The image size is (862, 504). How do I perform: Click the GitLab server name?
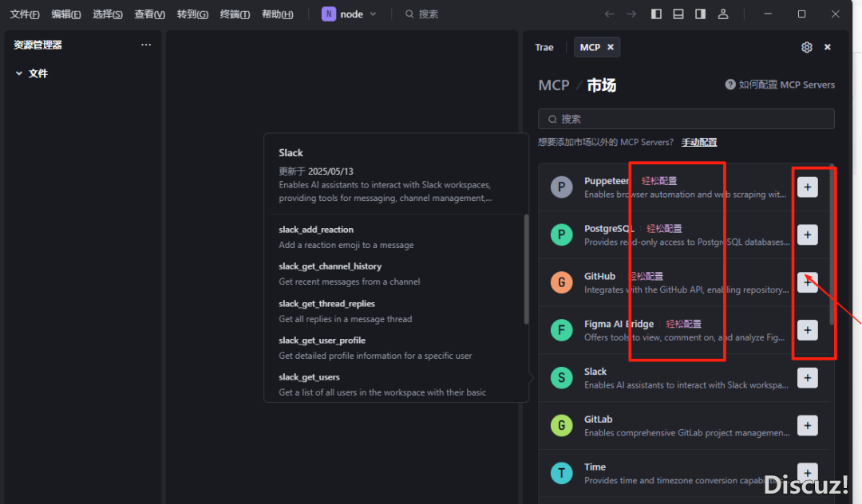(x=598, y=419)
